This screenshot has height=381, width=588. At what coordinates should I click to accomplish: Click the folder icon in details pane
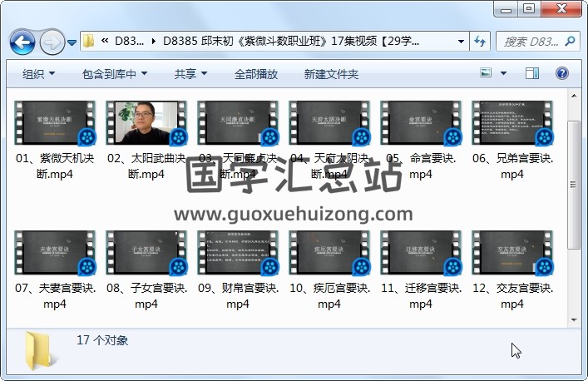coord(41,350)
